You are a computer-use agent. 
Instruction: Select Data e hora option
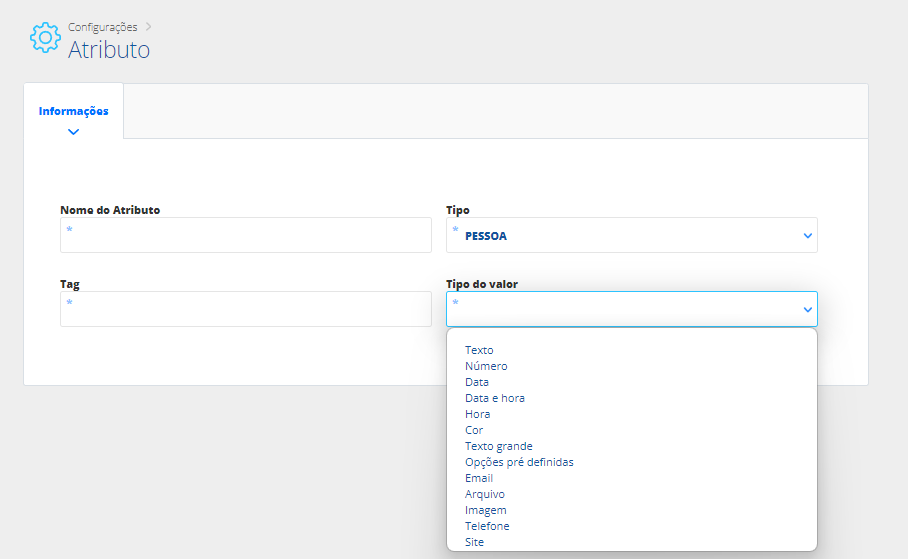(495, 398)
